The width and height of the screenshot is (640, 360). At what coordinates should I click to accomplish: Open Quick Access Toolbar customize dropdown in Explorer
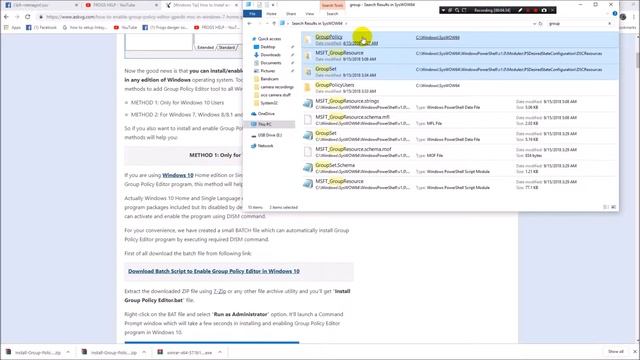[x=273, y=5]
